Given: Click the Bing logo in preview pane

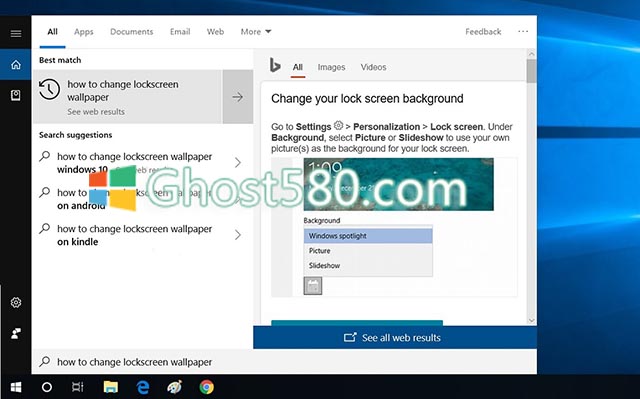Looking at the screenshot, I should (275, 66).
